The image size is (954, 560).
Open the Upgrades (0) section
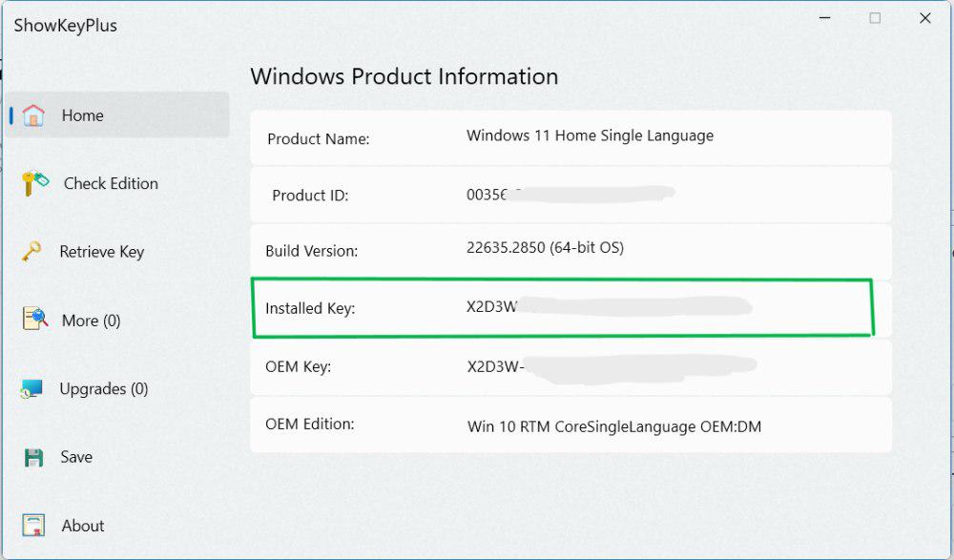104,388
